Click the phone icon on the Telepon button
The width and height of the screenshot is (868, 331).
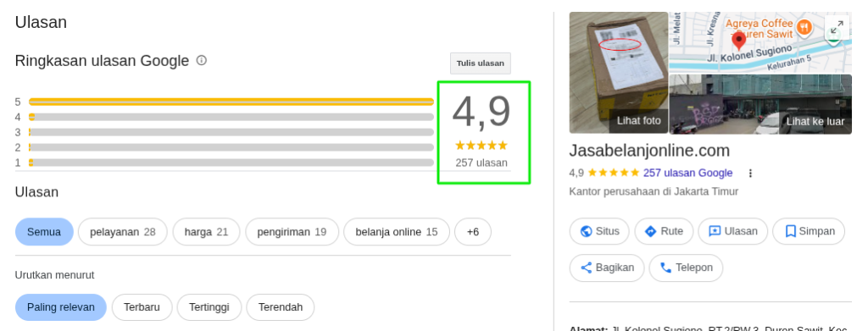click(666, 268)
